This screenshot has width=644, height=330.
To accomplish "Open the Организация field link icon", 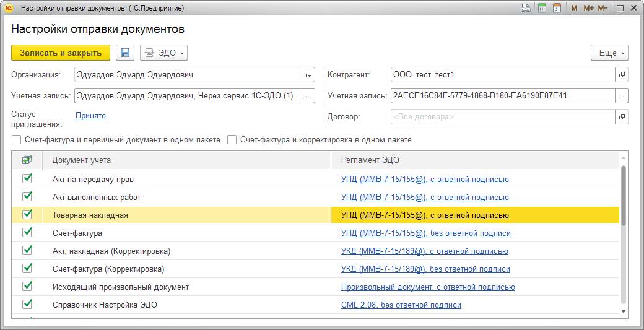I will coord(308,75).
